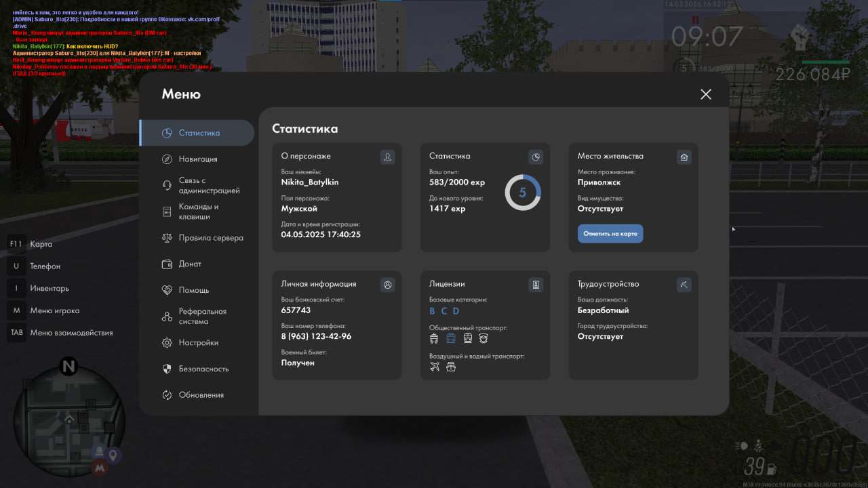Click the ship license icon
The width and height of the screenshot is (868, 488).
[451, 367]
